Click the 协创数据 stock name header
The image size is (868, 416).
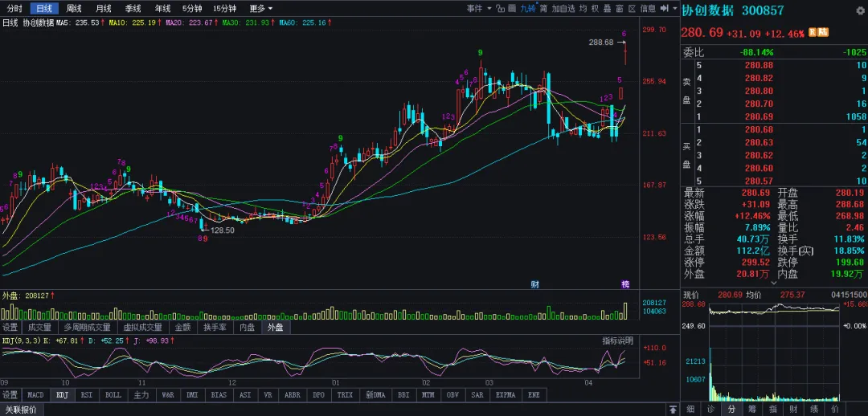click(x=707, y=10)
